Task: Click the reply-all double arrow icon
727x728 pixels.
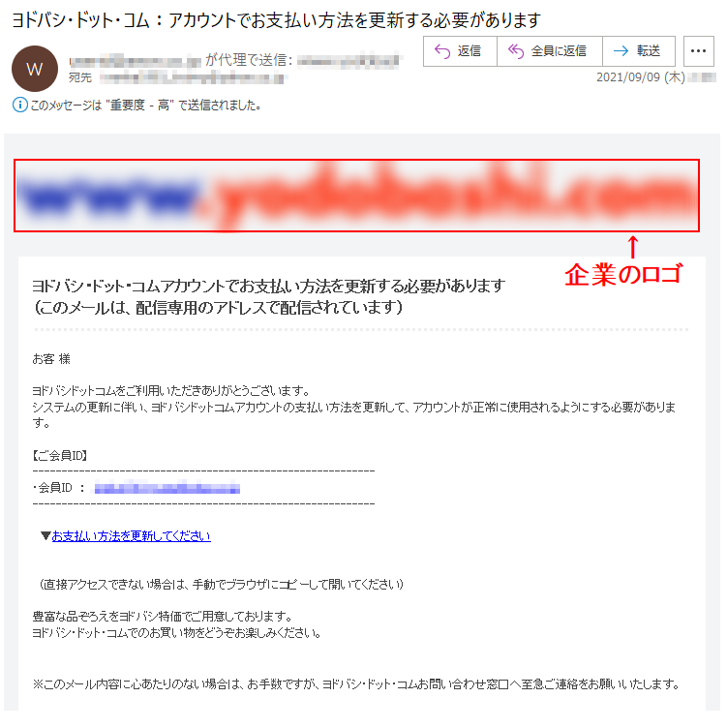Action: coord(516,51)
